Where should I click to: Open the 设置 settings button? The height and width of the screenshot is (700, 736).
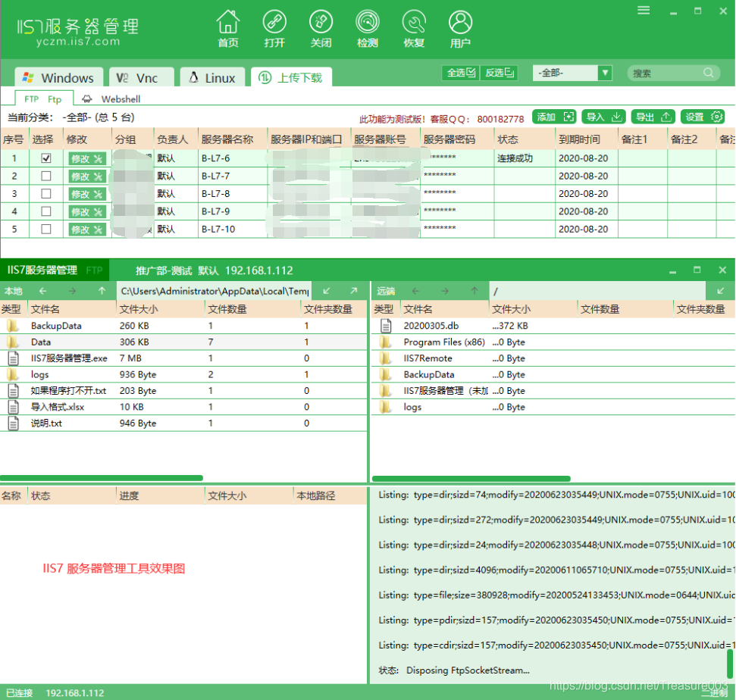[x=703, y=117]
